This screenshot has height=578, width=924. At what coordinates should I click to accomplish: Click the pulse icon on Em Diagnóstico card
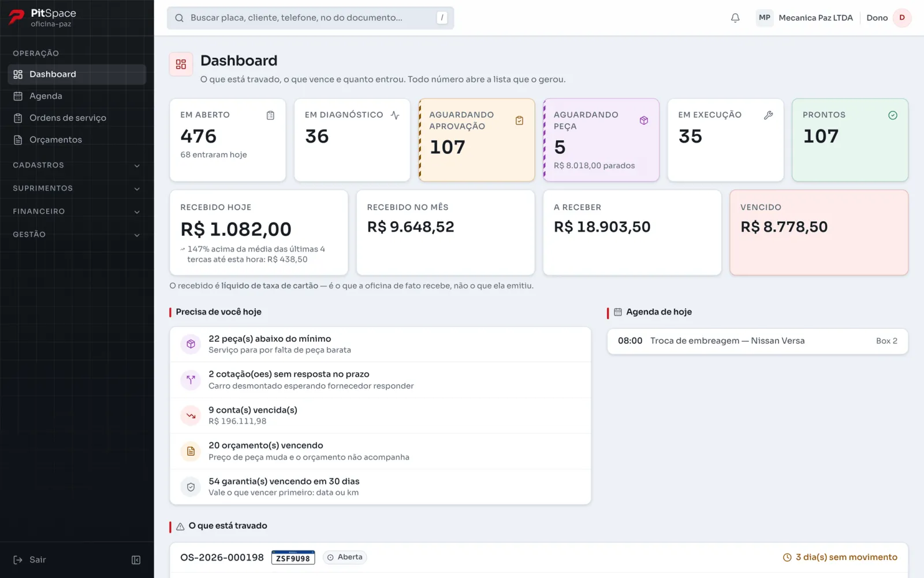(x=395, y=115)
